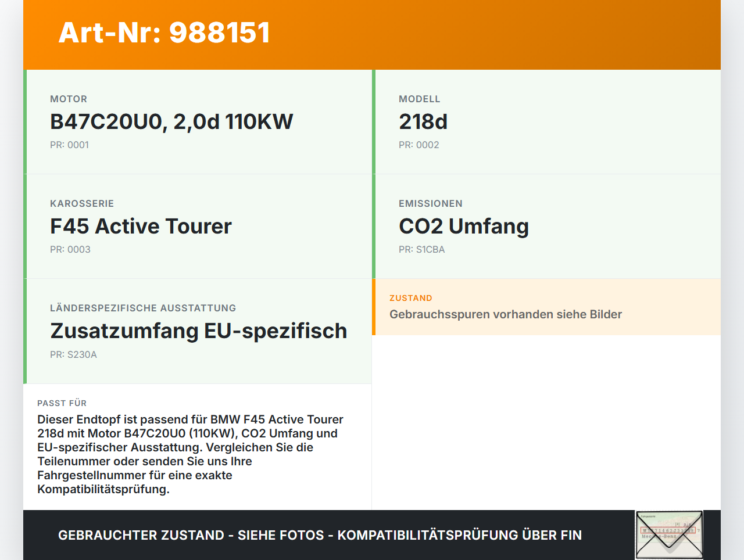Select 'Gebrauchsspuren vorhanden siehe Bilder' text
744x560 pixels.
pyautogui.click(x=506, y=315)
